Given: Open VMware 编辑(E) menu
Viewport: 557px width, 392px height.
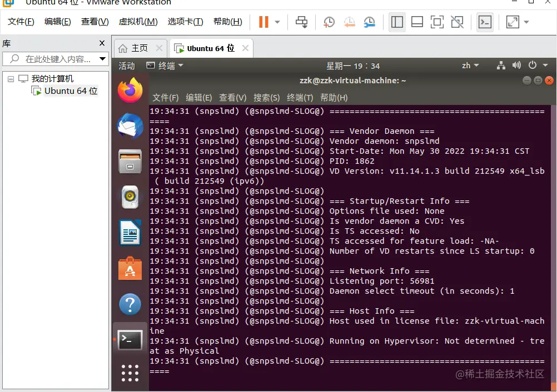Looking at the screenshot, I should tap(58, 22).
